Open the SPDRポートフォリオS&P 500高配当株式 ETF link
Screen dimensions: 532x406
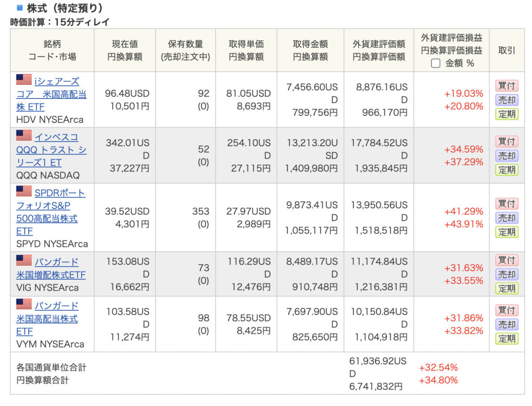tap(51, 212)
